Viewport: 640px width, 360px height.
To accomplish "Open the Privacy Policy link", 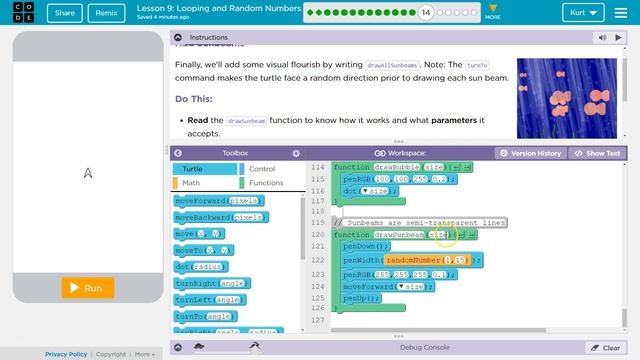I will [66, 354].
